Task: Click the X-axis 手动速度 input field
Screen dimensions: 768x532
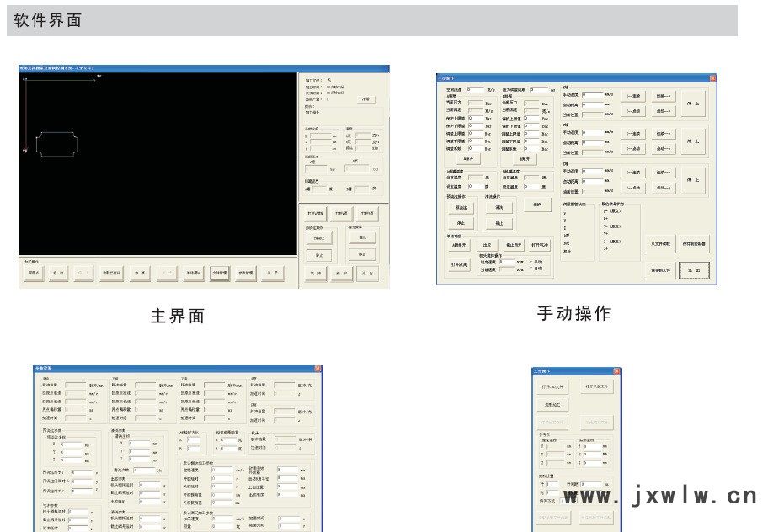Action: [590, 95]
